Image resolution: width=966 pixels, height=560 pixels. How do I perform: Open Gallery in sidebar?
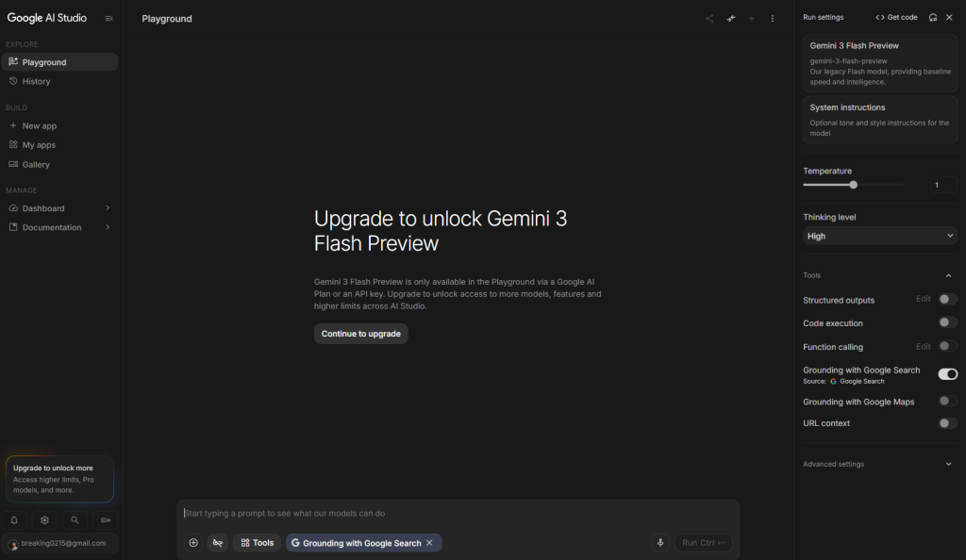[x=59, y=164]
